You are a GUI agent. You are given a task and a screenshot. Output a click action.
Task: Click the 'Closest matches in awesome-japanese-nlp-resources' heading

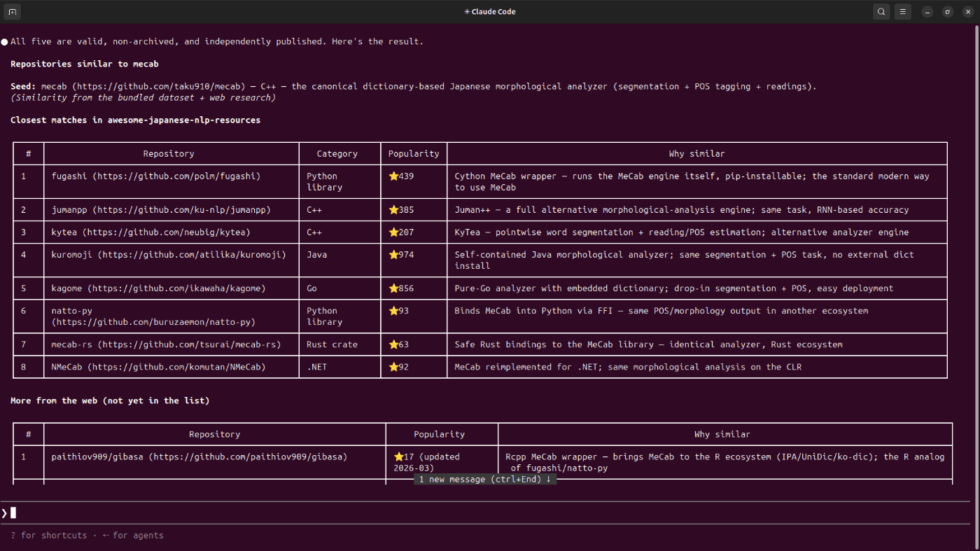[x=135, y=120]
